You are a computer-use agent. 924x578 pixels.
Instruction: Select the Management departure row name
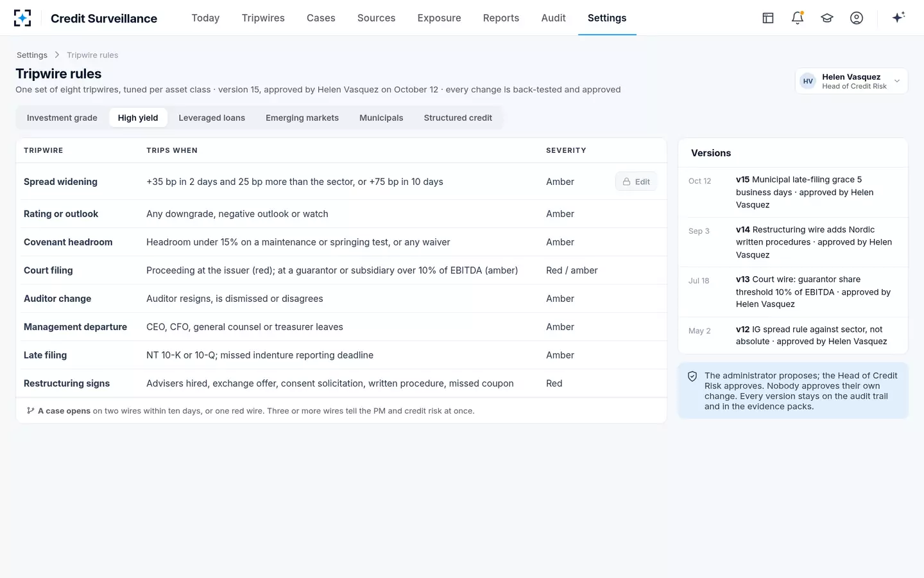point(75,327)
